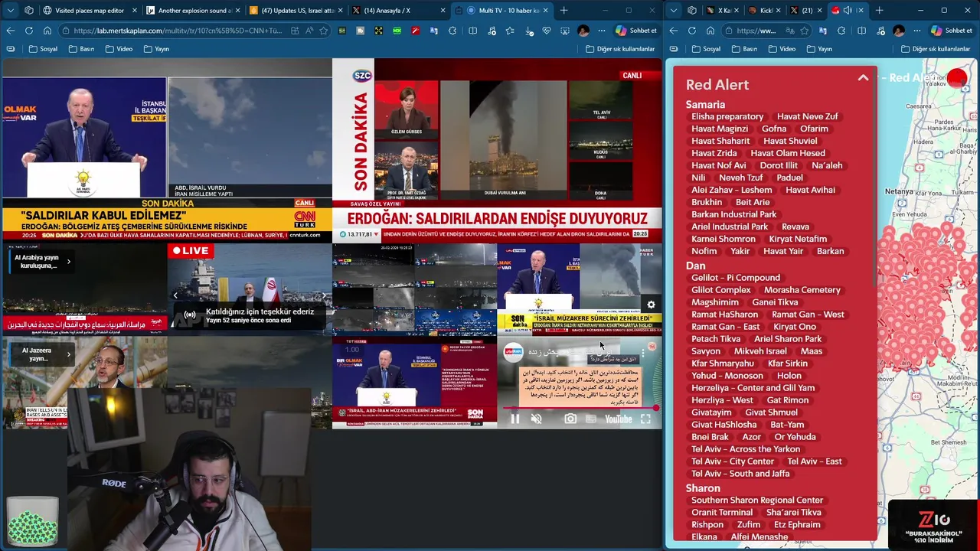Expand the Al Jazeera stream chevron
The height and width of the screenshot is (551, 980).
pyautogui.click(x=68, y=354)
